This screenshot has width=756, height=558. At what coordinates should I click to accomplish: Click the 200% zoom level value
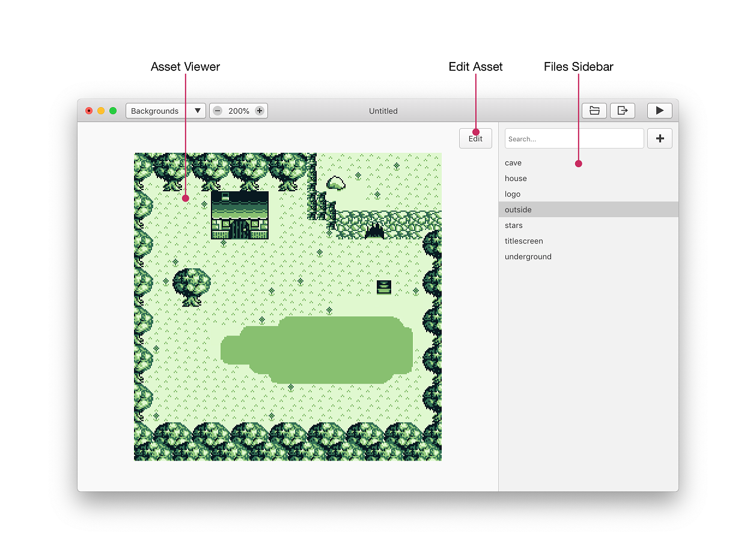[239, 111]
